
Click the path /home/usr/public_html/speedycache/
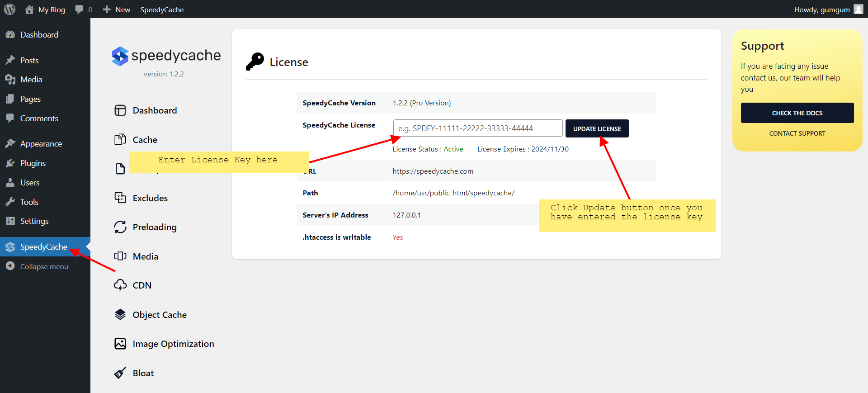[x=453, y=193]
